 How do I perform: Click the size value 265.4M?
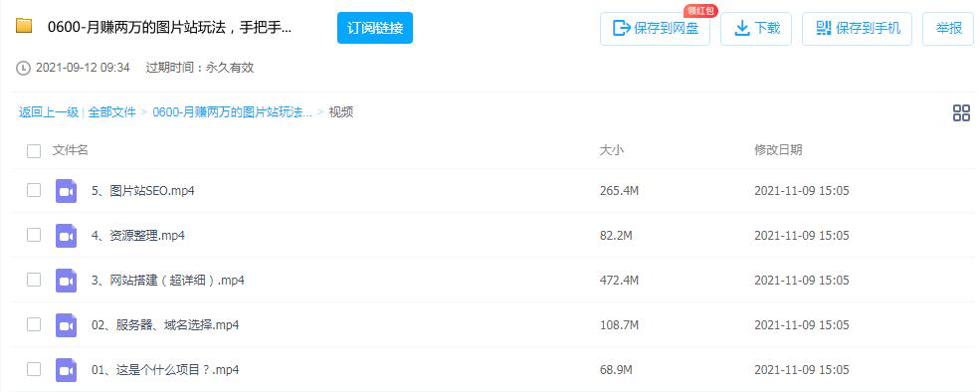[x=620, y=191]
